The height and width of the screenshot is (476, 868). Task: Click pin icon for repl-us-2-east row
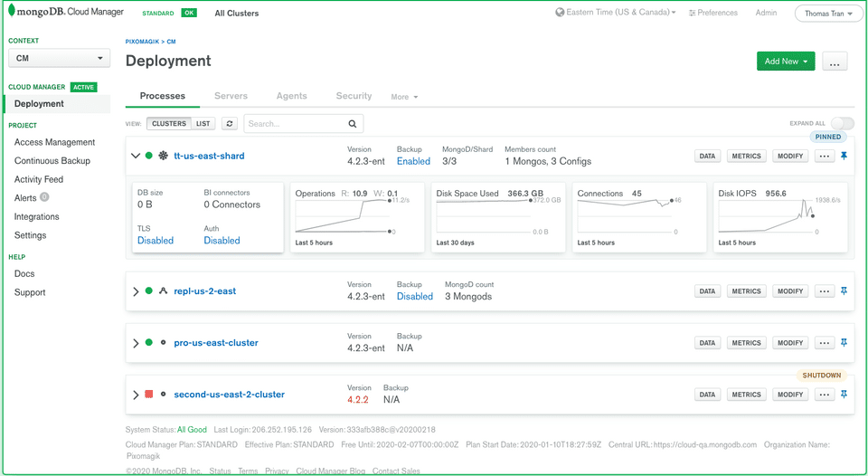pyautogui.click(x=844, y=291)
